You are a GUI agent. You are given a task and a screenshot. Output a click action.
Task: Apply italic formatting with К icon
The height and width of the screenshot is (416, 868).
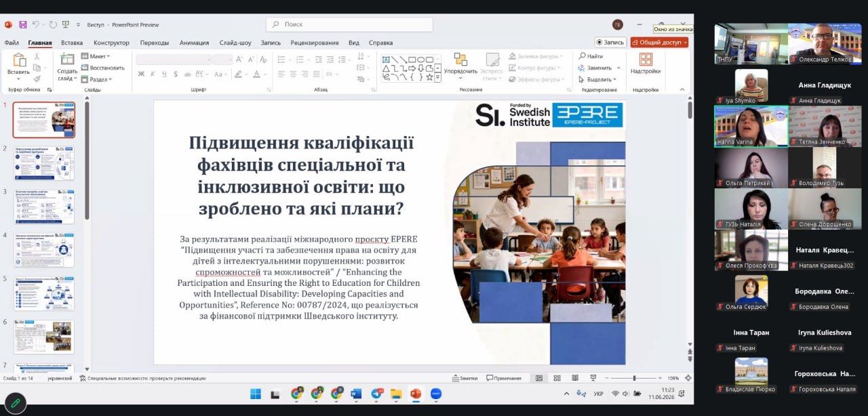click(153, 74)
